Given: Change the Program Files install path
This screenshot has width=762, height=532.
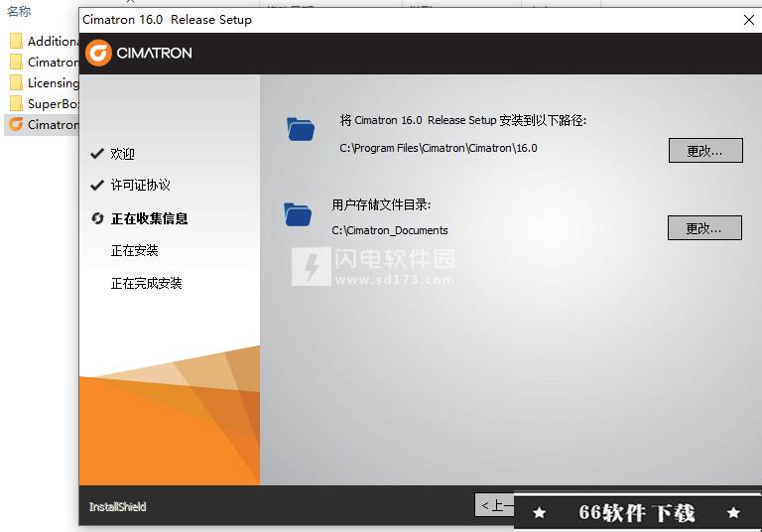Looking at the screenshot, I should 705,150.
